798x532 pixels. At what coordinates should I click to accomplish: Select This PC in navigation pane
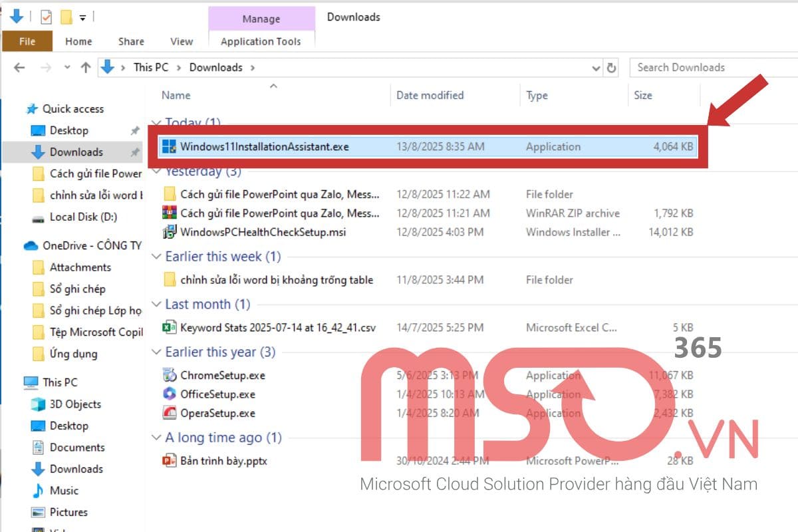(x=60, y=382)
